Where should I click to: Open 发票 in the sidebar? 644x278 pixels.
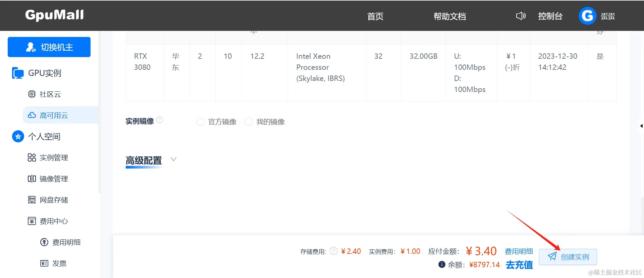[59, 263]
